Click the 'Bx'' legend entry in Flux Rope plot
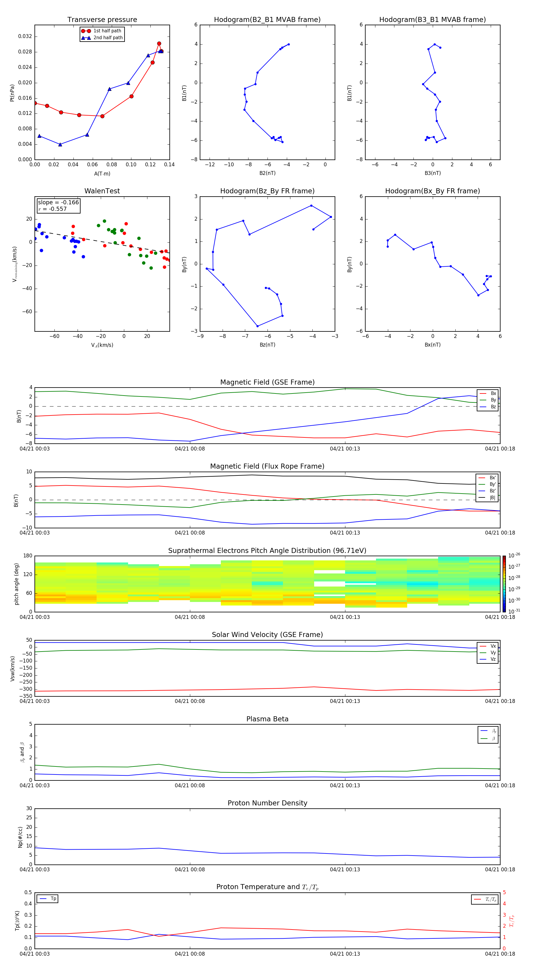This screenshot has height=980, width=535. [x=487, y=478]
